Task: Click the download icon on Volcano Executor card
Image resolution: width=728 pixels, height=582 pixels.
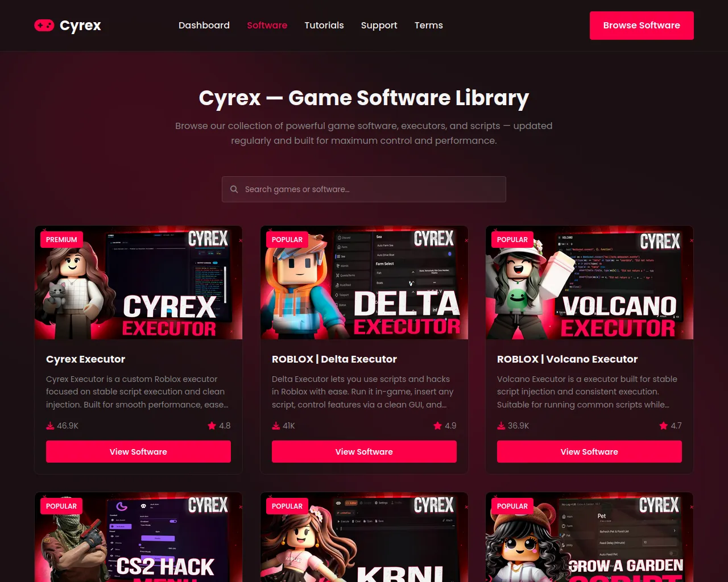Action: pyautogui.click(x=501, y=426)
